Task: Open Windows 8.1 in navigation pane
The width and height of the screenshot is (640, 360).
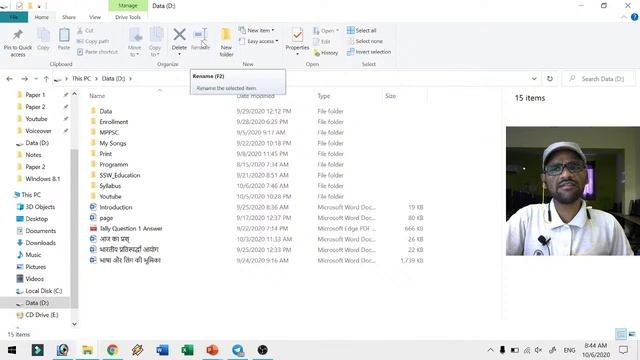Action: (42, 179)
